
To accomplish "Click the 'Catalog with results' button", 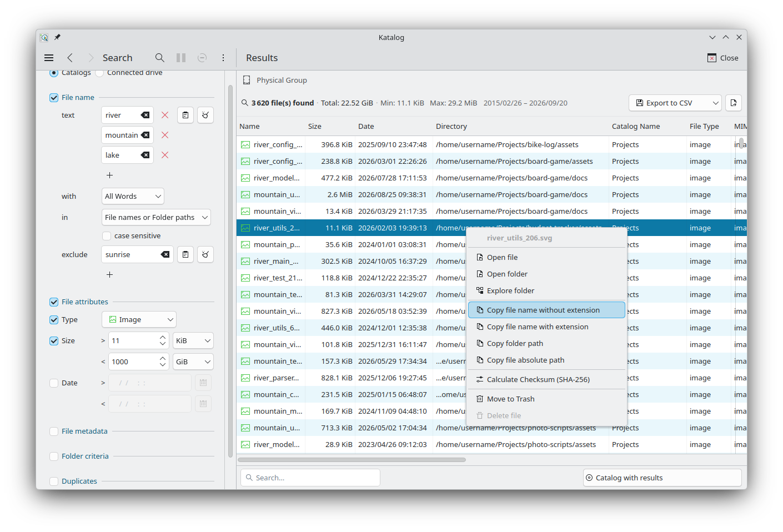I will point(662,478).
